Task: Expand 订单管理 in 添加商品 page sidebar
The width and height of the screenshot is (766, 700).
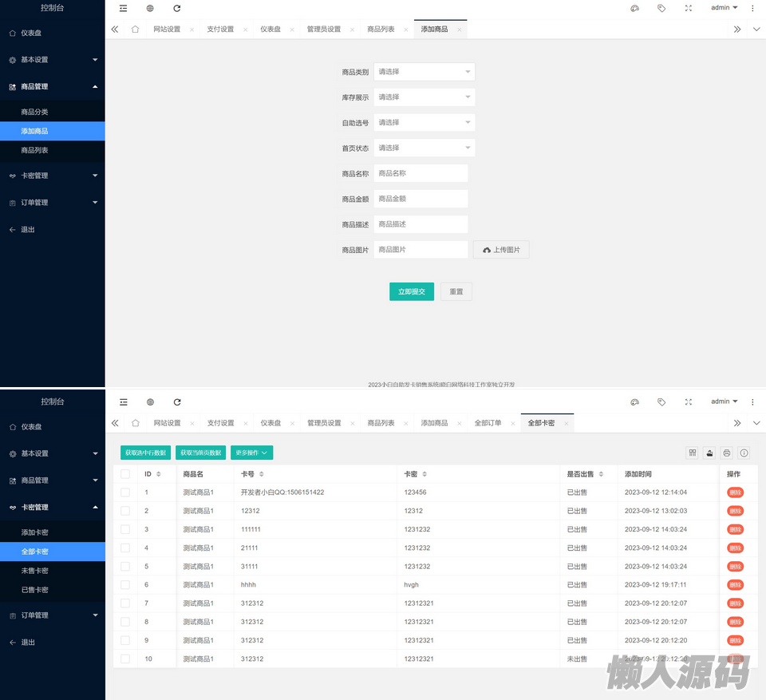Action: (53, 203)
